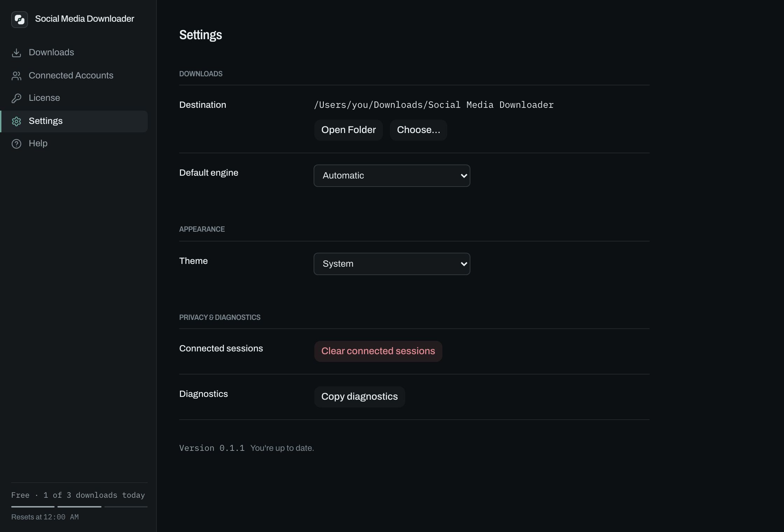
Task: Open the Help page
Action: (x=74, y=143)
